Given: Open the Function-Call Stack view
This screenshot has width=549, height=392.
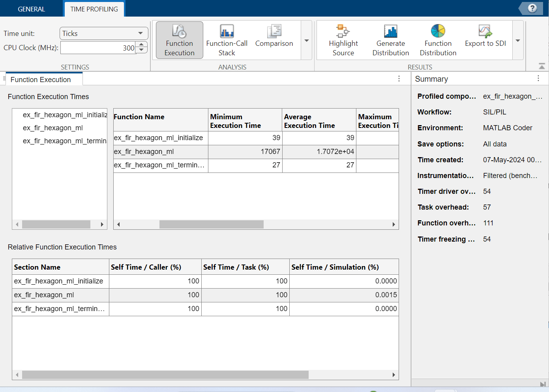Looking at the screenshot, I should [x=227, y=32].
